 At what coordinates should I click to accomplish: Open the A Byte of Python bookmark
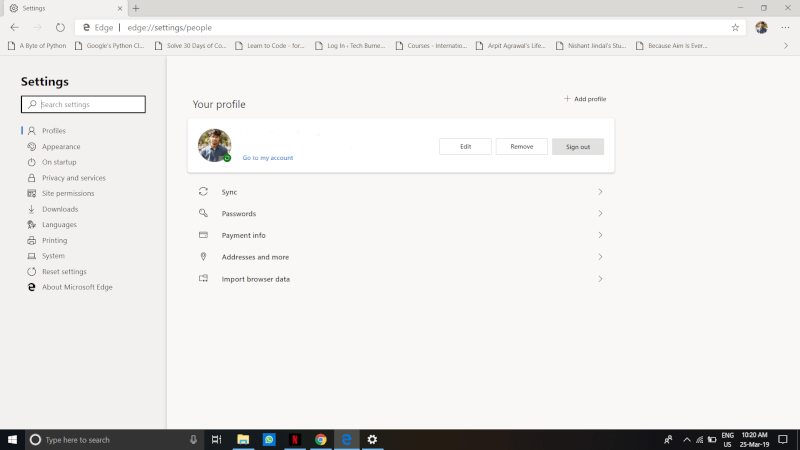(x=37, y=45)
